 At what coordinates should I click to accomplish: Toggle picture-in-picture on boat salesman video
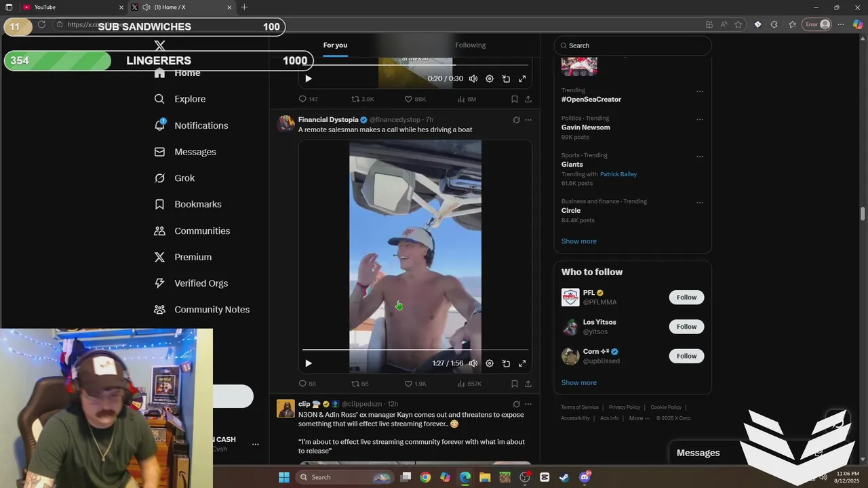506,363
